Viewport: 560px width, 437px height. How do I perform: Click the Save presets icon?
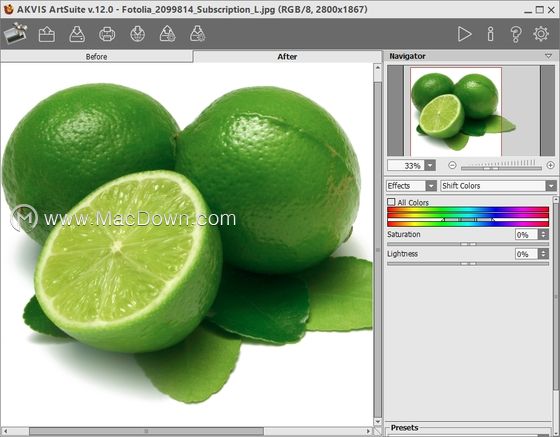coord(198,34)
